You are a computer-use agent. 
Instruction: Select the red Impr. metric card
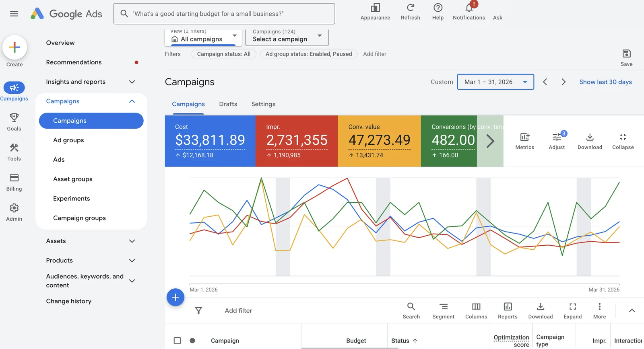pyautogui.click(x=297, y=141)
